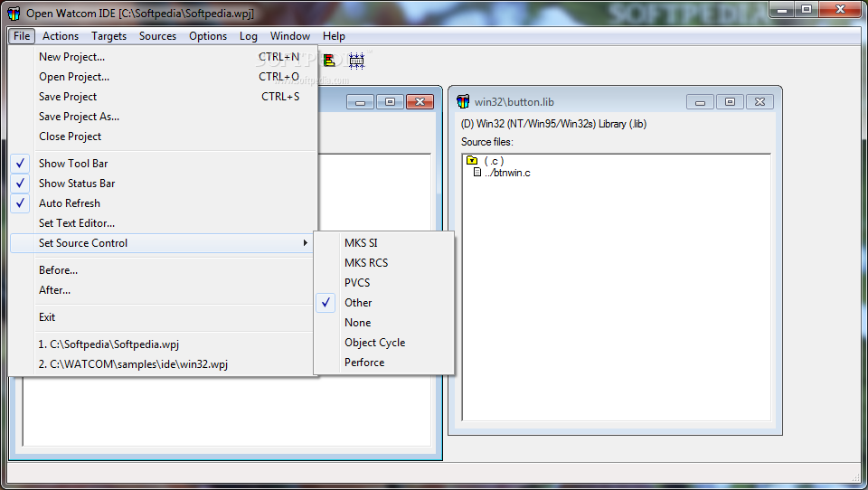Click "(D) Win32 (NT/Win95/Win32s) Library (.lib)" text
The height and width of the screenshot is (490, 868).
click(x=553, y=124)
